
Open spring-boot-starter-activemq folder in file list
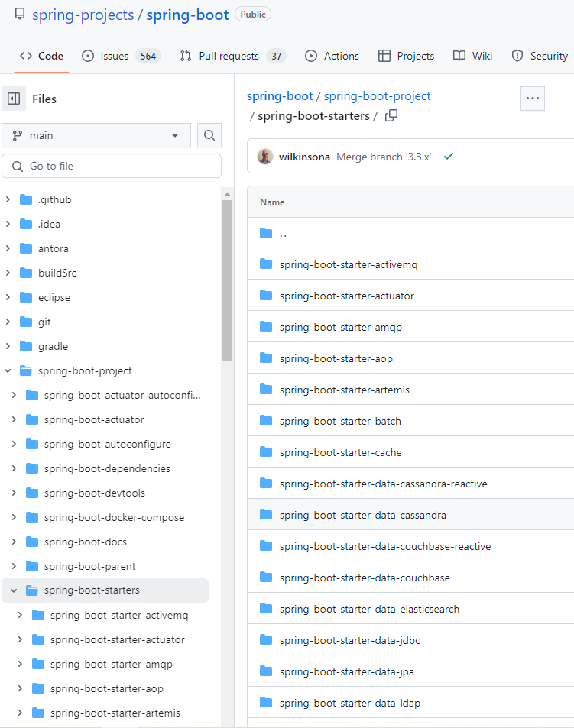(349, 264)
